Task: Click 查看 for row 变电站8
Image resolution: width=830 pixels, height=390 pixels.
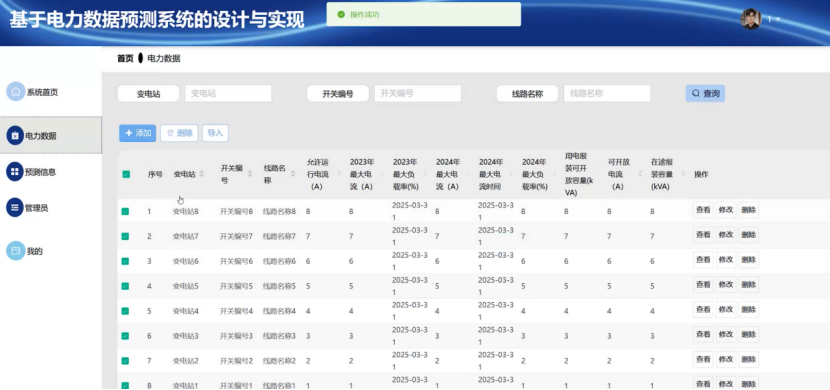Action: 703,210
